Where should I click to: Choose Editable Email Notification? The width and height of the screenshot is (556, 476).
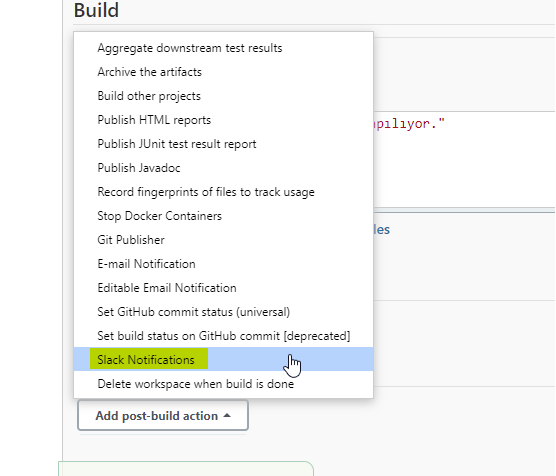tap(223, 288)
